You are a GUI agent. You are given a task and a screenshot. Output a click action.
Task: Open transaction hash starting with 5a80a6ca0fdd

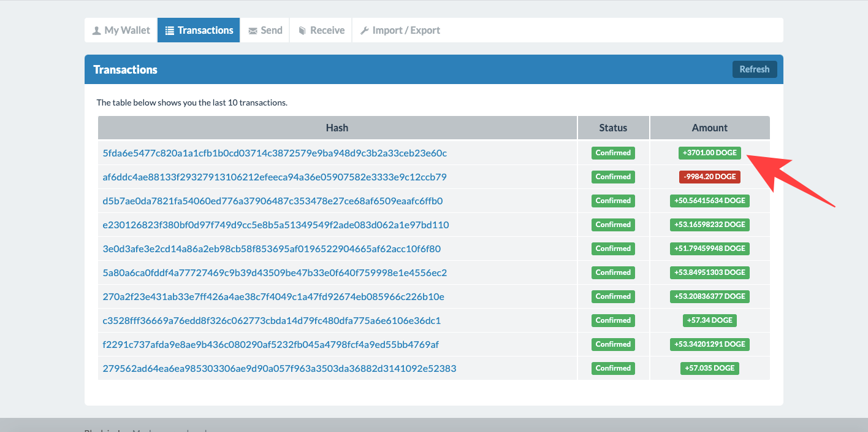(275, 272)
